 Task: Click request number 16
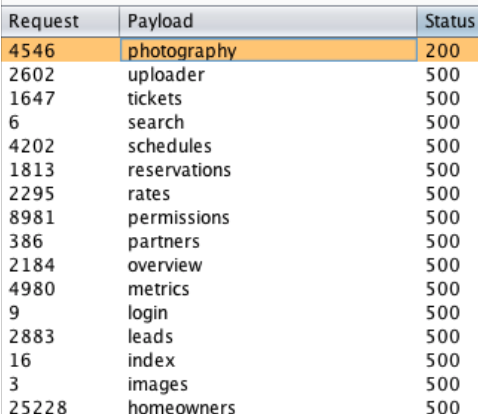[x=20, y=361]
